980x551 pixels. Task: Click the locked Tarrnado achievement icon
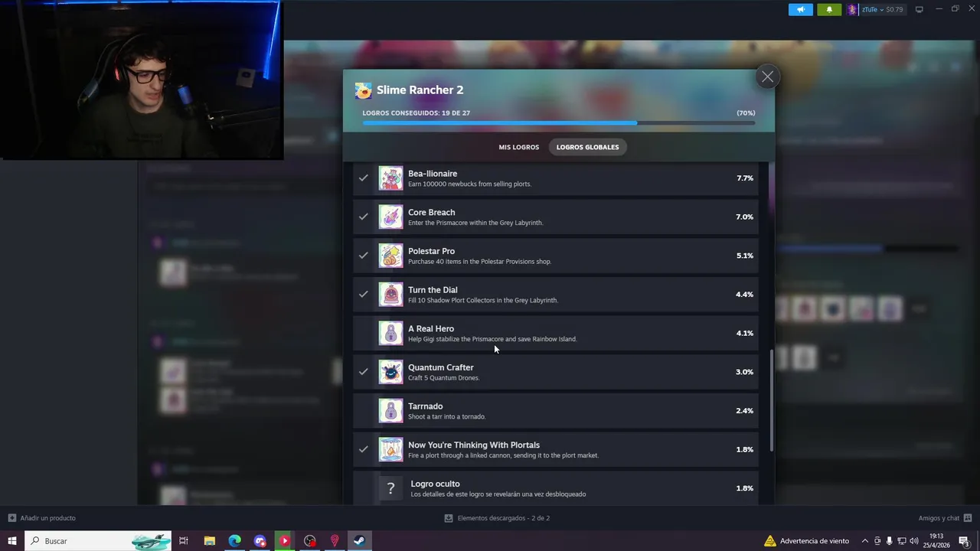click(x=390, y=411)
